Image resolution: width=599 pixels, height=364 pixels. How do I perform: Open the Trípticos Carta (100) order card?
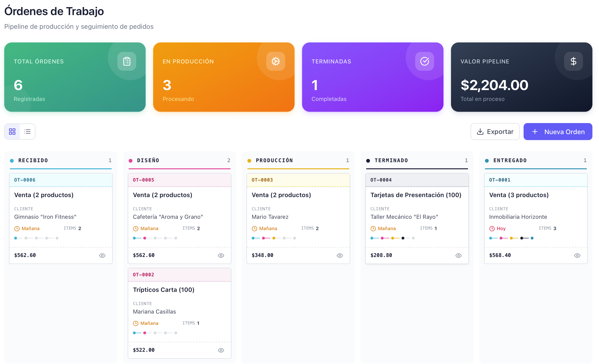click(x=163, y=290)
